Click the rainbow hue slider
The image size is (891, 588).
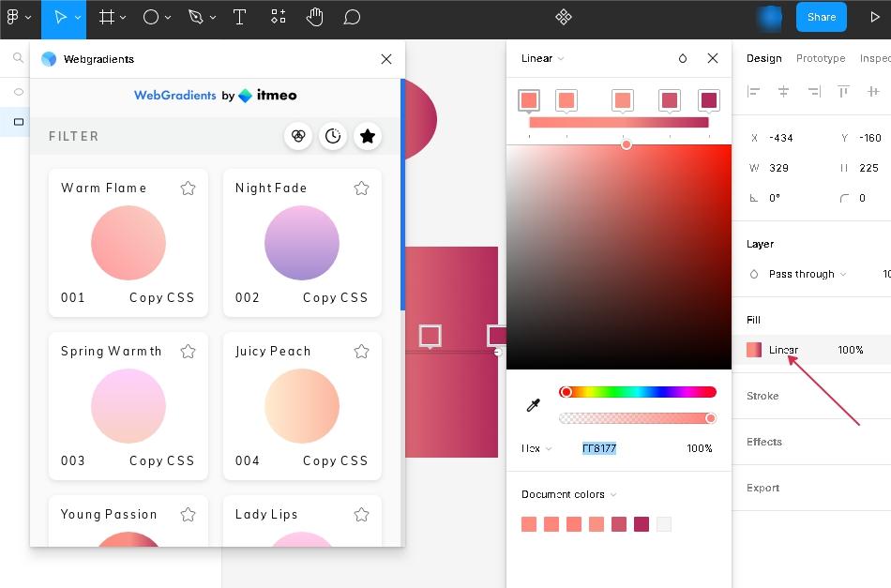(x=638, y=392)
